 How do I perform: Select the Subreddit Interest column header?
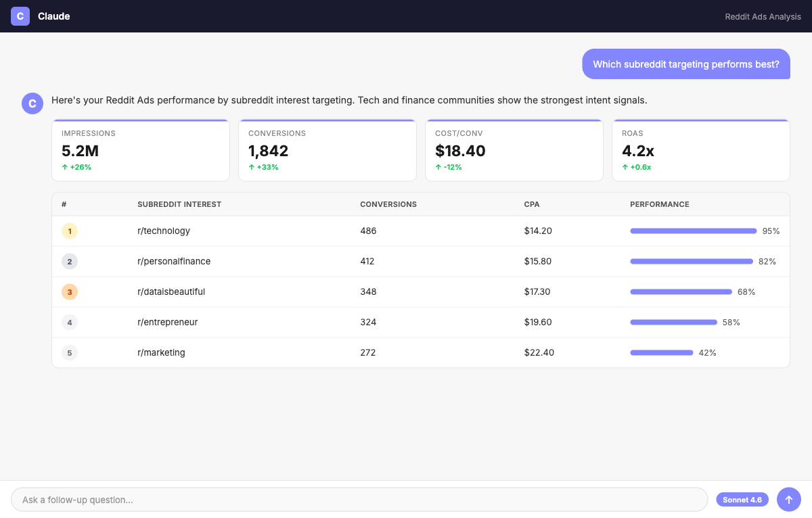pyautogui.click(x=179, y=204)
